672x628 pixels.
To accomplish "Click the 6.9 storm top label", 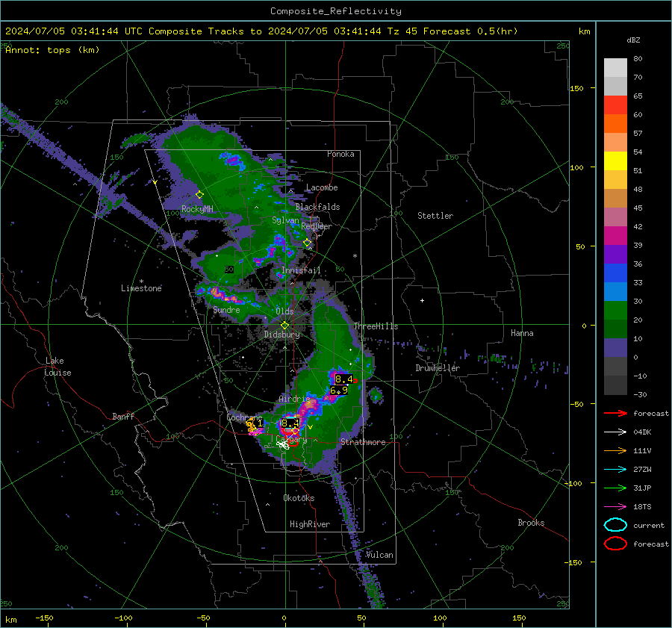I will pyautogui.click(x=338, y=390).
